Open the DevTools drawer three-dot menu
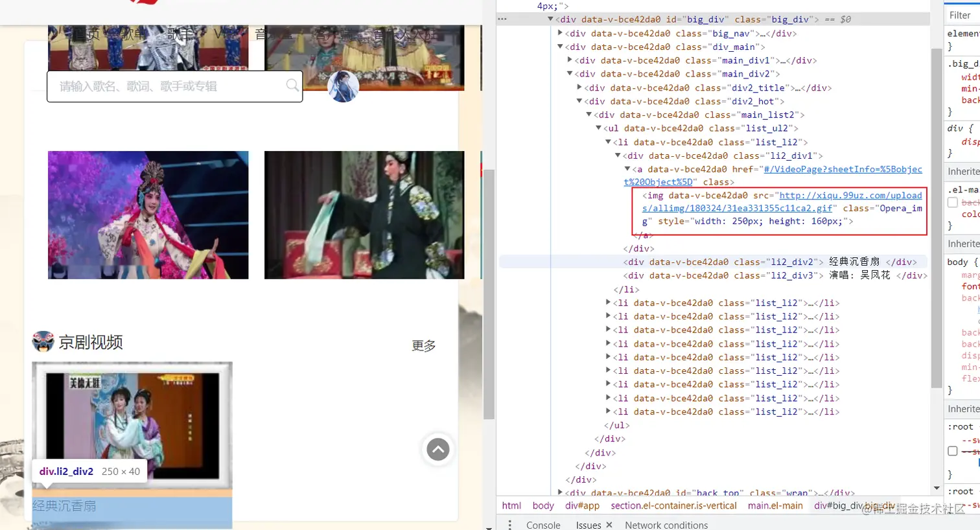Viewport: 980px width, 530px height. tap(510, 524)
